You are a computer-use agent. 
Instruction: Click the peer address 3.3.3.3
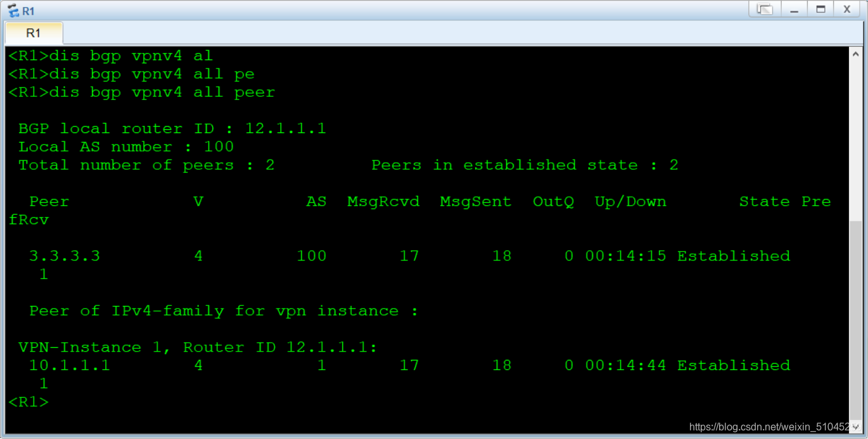(x=65, y=256)
